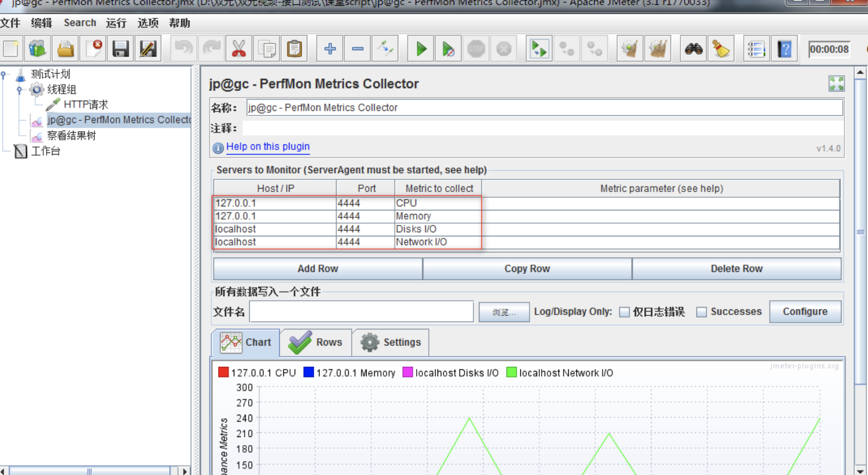Click the Remote stop all icon
This screenshot has height=475, width=868.
567,49
